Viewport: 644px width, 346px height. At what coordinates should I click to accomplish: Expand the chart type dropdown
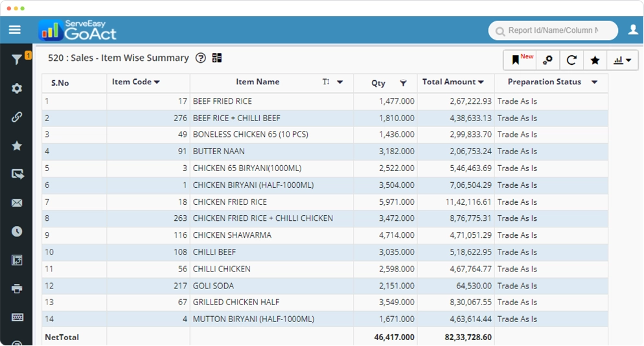(622, 60)
